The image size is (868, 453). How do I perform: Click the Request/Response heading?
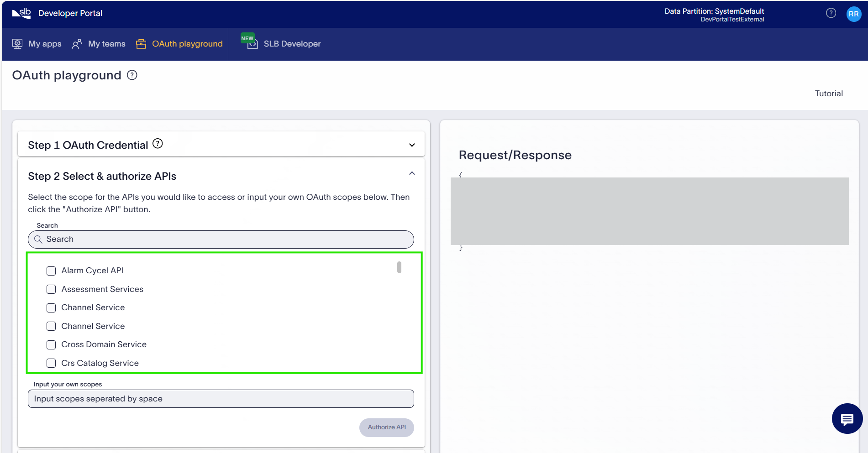tap(515, 155)
